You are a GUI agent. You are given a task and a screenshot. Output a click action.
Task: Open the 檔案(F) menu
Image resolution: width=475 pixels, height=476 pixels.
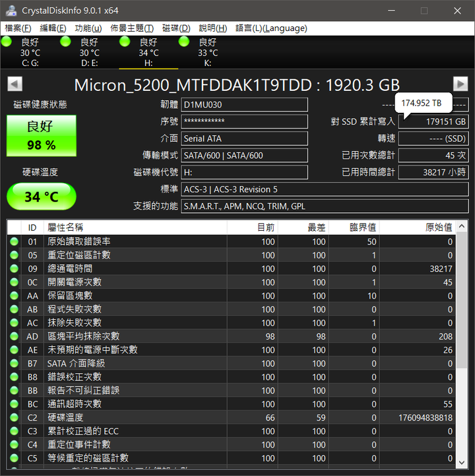coord(18,28)
